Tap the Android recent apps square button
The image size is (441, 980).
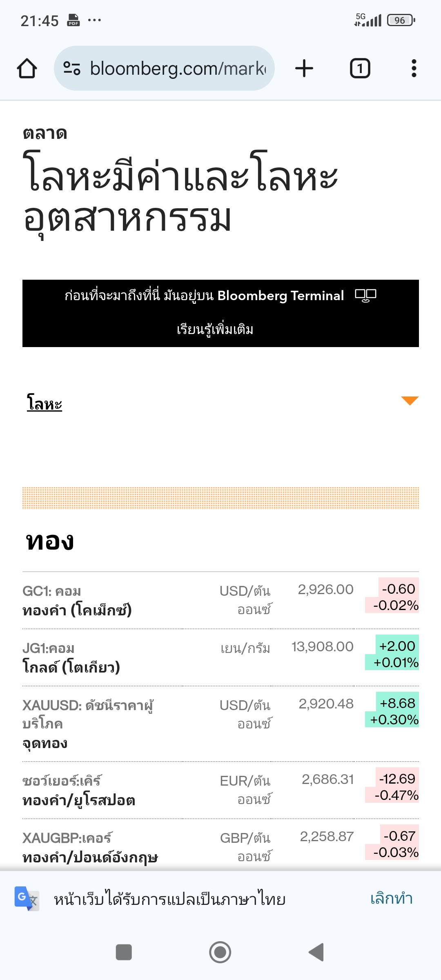coord(124,952)
